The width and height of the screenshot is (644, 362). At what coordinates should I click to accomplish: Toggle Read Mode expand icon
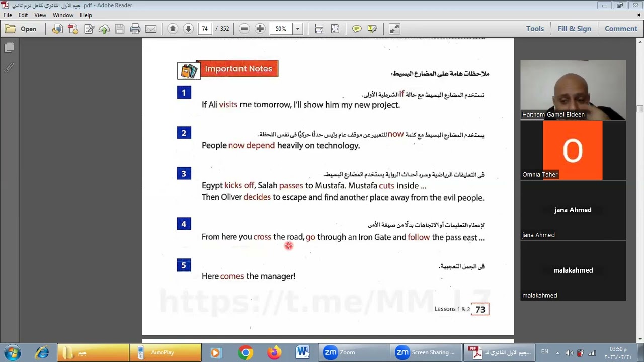[x=394, y=29]
